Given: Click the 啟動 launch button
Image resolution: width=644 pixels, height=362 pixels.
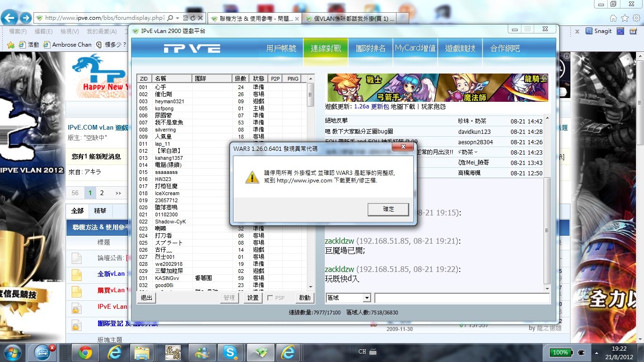Looking at the screenshot, I should click(x=305, y=298).
